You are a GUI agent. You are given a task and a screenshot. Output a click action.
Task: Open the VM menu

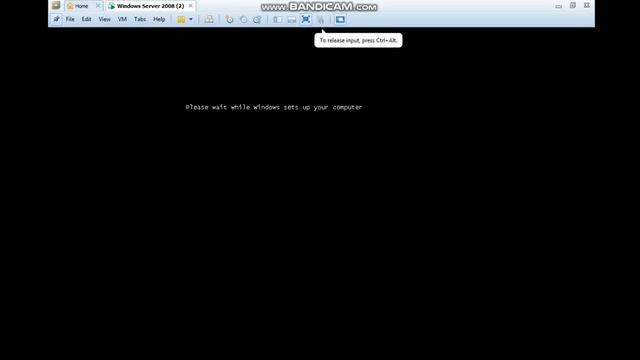[x=122, y=19]
